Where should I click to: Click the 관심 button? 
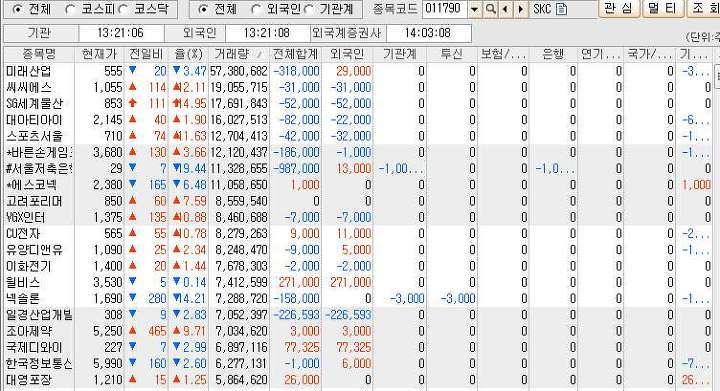[x=619, y=8]
